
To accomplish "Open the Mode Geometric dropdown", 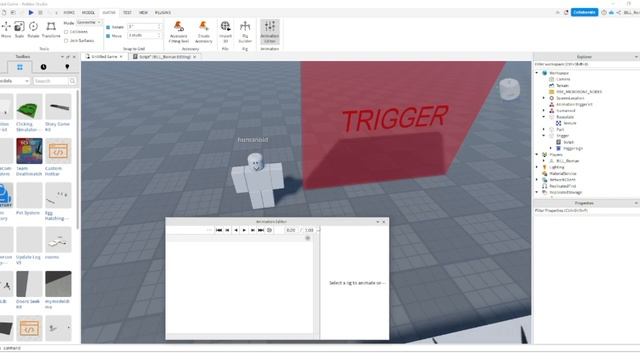I will (89, 22).
